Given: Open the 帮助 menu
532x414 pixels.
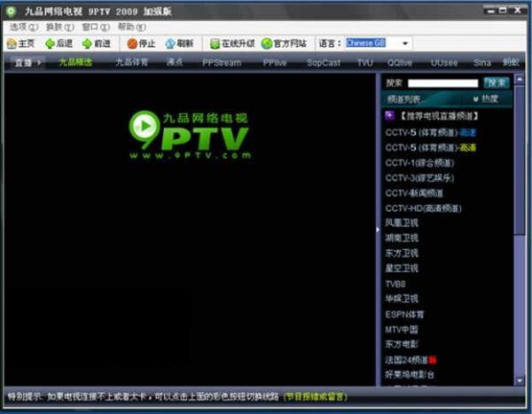Looking at the screenshot, I should click(x=131, y=27).
